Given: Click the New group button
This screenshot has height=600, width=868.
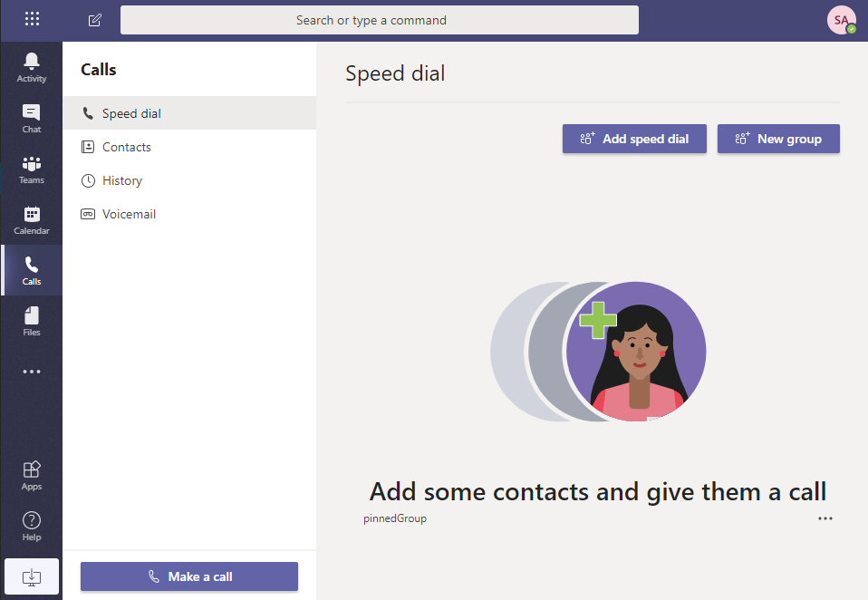Looking at the screenshot, I should tap(778, 139).
